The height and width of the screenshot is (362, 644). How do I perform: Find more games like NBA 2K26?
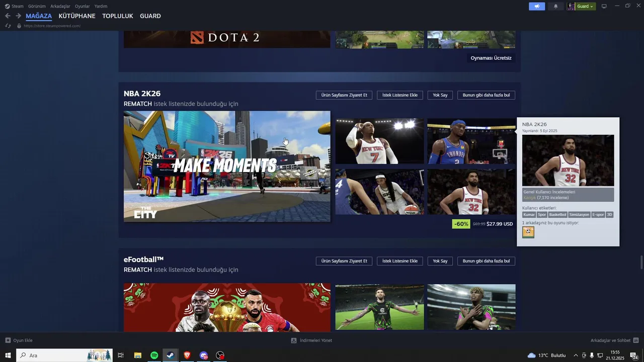coord(486,95)
